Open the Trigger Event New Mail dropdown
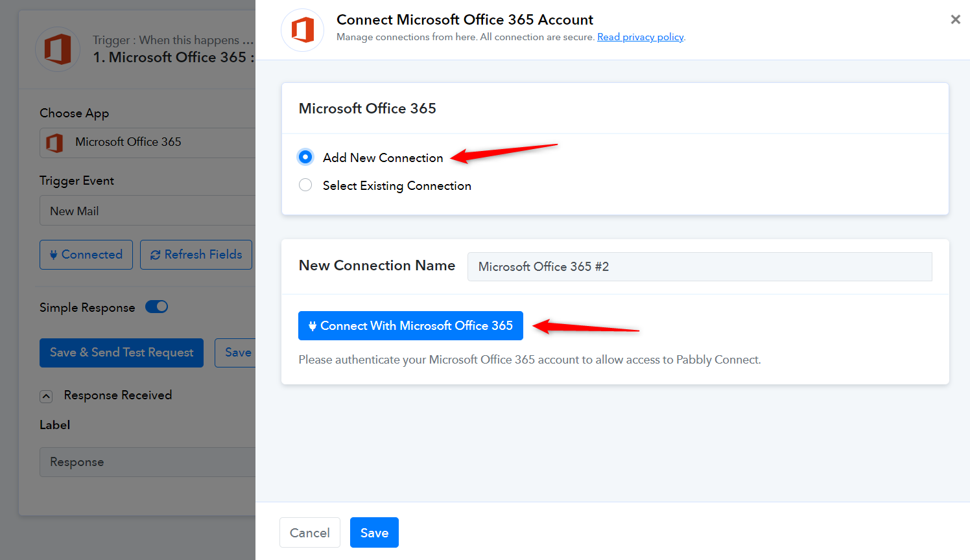Viewport: 970px width, 560px height. [149, 211]
